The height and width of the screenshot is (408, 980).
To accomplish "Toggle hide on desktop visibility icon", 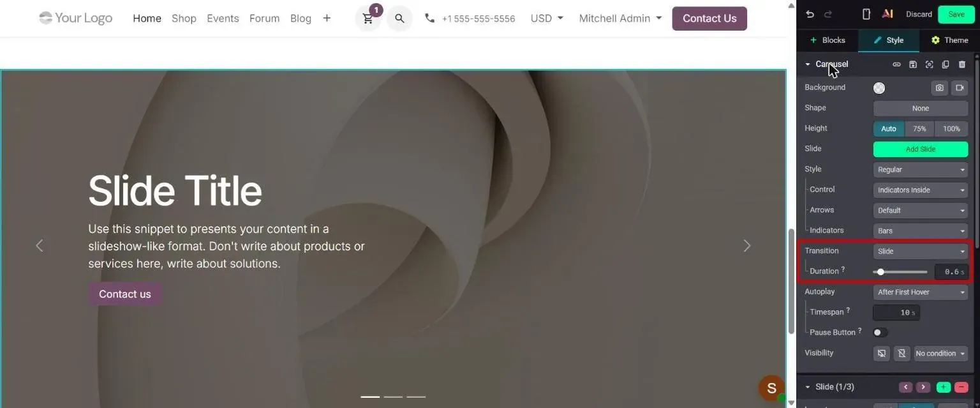I will coord(881,353).
